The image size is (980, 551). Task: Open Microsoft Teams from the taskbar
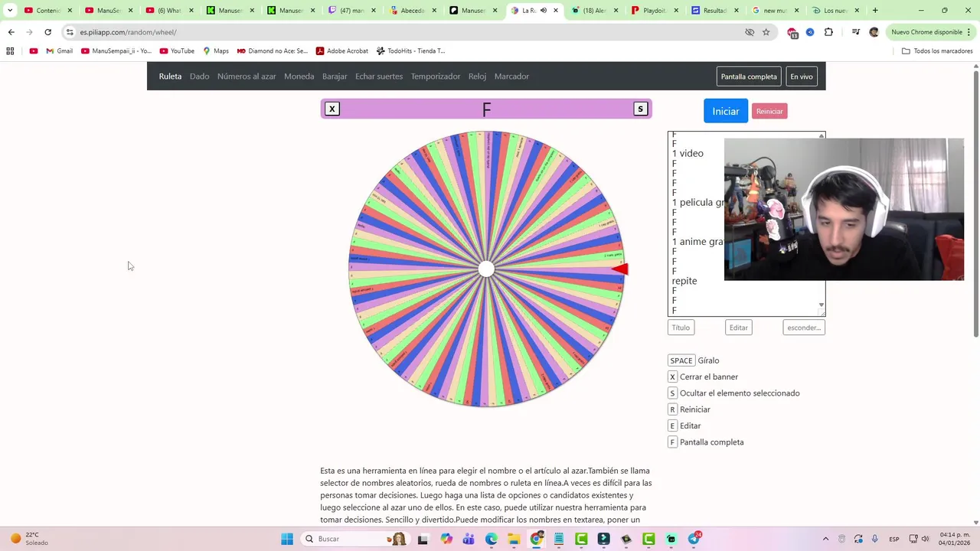(x=469, y=539)
